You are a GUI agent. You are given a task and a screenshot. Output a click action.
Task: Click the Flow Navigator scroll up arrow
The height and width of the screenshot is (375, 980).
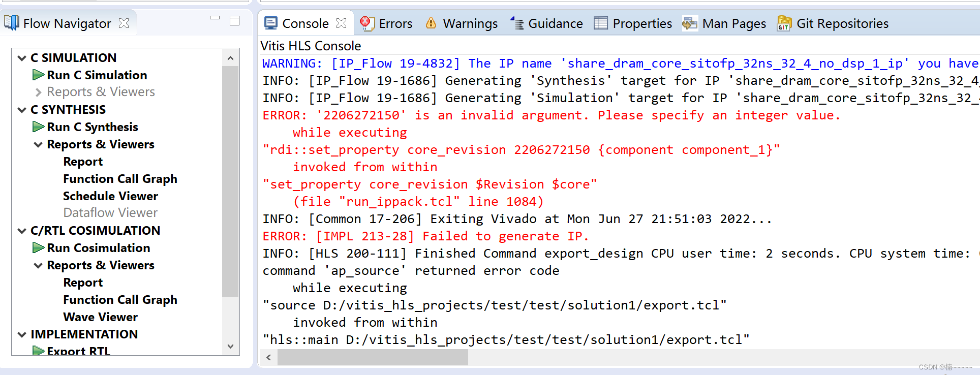[230, 58]
